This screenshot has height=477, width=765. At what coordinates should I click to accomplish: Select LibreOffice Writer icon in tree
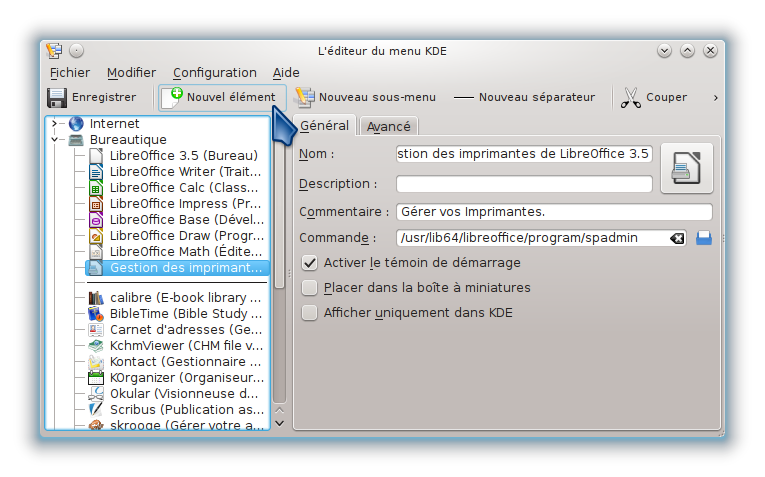(x=96, y=172)
